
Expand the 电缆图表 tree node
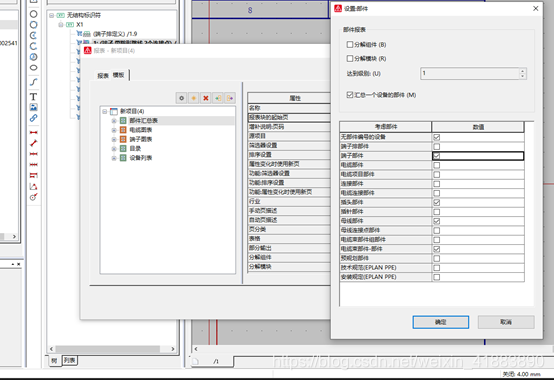coord(114,130)
